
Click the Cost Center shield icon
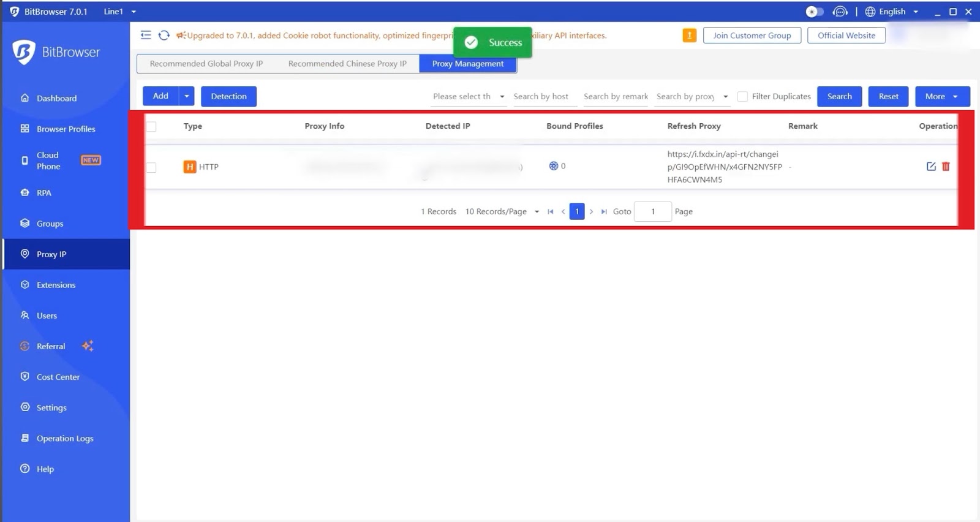point(25,377)
